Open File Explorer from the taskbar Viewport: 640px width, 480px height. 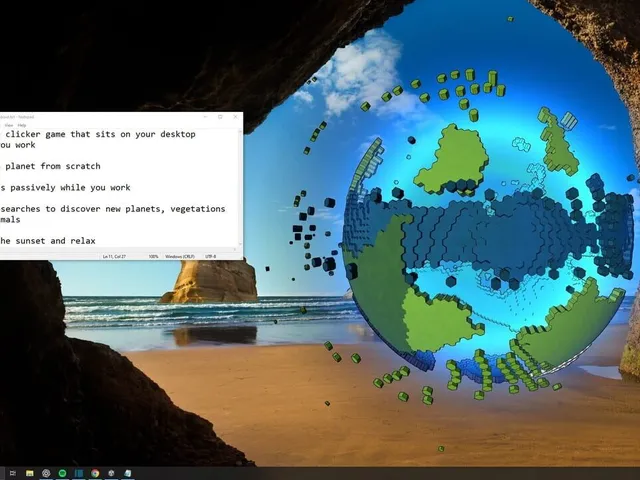pyautogui.click(x=29, y=473)
